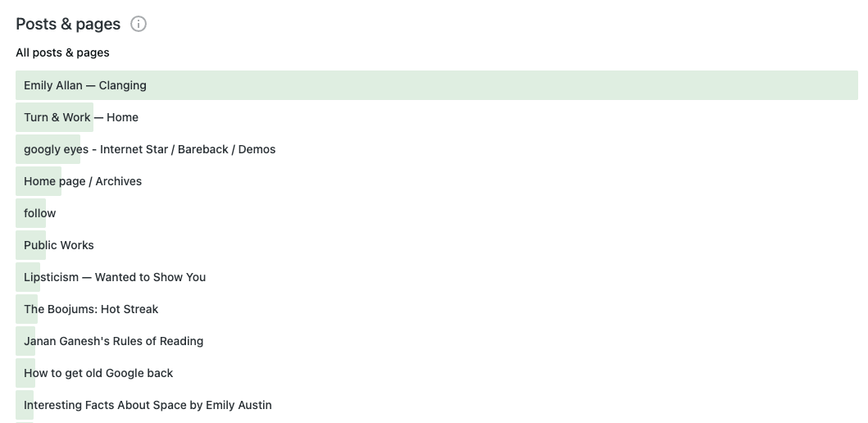Click the green bar behind Emily Allan row
868x423 pixels.
pyautogui.click(x=437, y=85)
